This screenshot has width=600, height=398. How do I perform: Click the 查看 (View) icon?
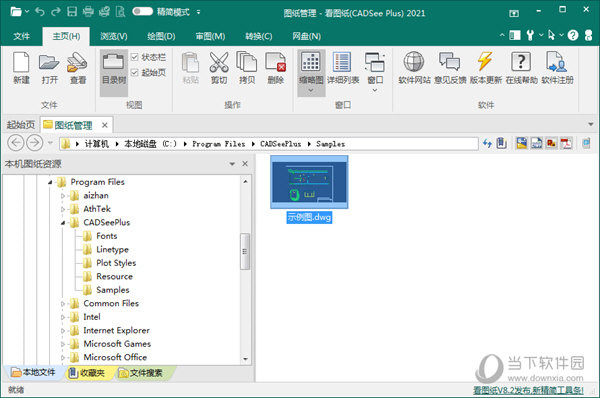coord(78,68)
